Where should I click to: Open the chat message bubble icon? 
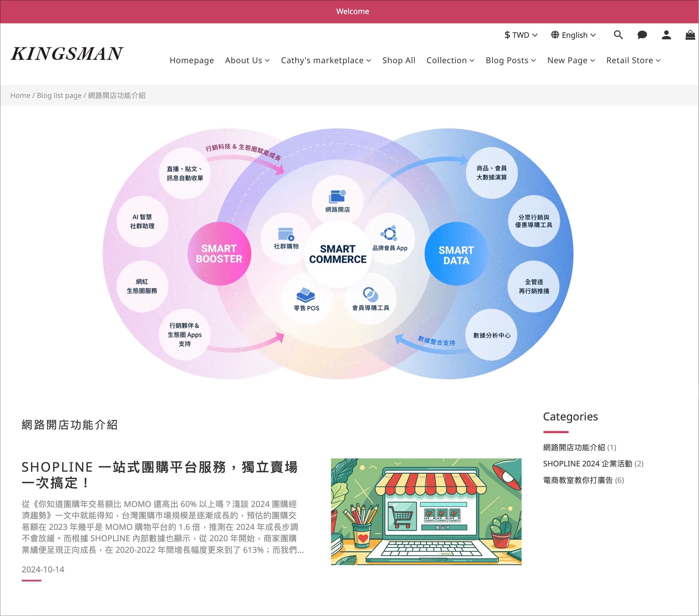[642, 35]
